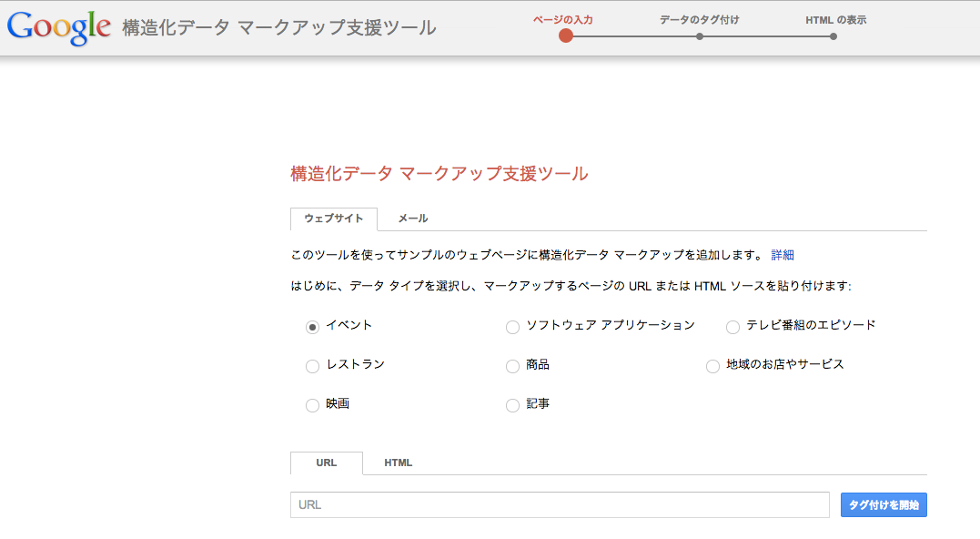
Task: Click the タグ付けを開始 button
Action: pos(884,504)
